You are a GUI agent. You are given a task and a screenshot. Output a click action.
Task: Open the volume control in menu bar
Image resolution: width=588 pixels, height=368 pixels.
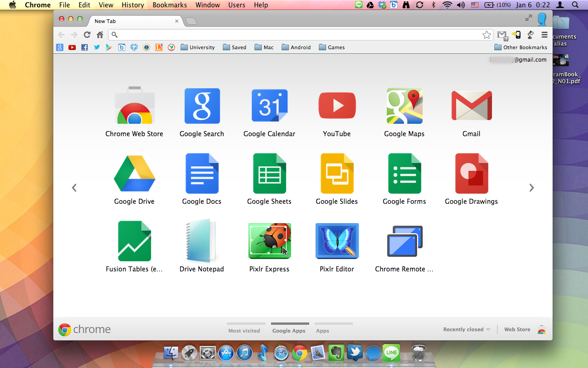click(461, 5)
